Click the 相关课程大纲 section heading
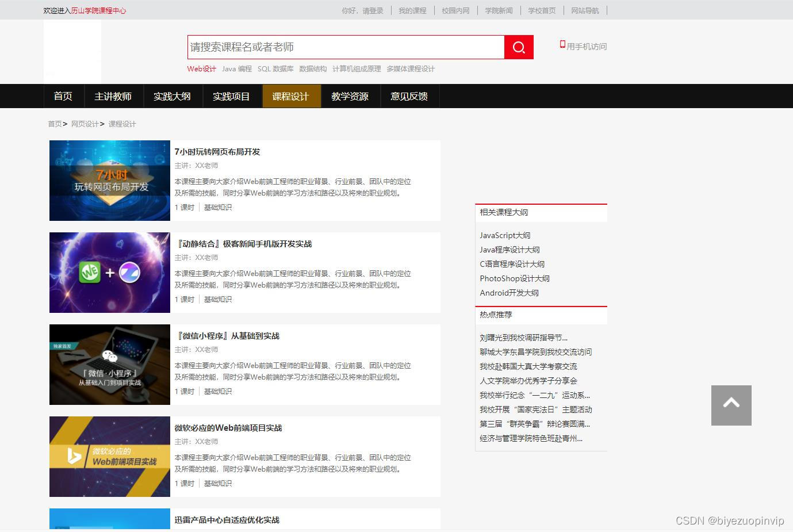 (x=504, y=212)
